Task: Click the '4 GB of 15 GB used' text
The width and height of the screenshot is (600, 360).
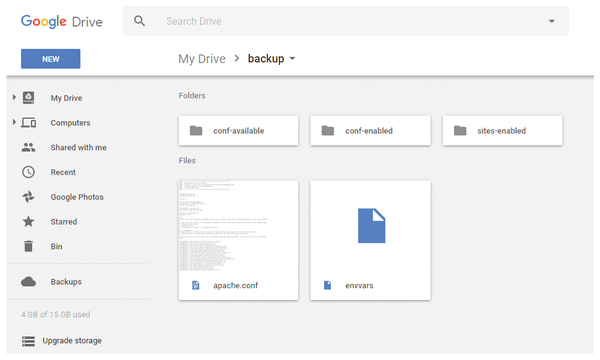Action: click(55, 314)
